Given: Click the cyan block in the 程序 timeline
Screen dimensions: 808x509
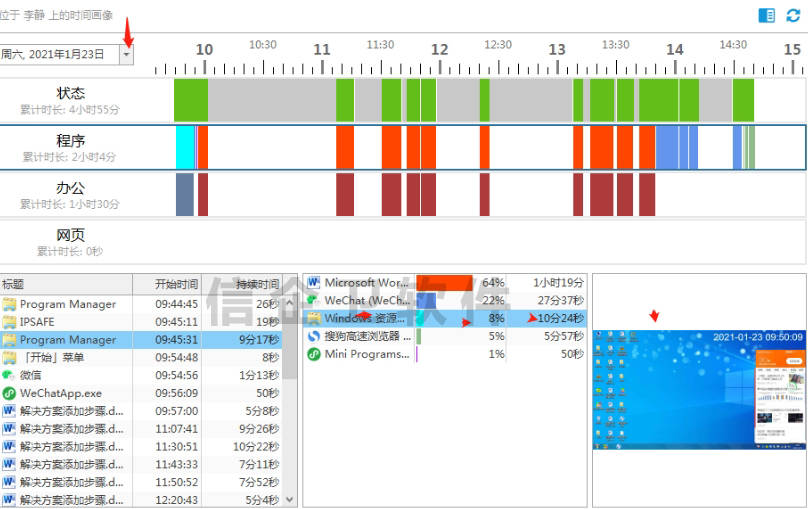Looking at the screenshot, I should 185,147.
